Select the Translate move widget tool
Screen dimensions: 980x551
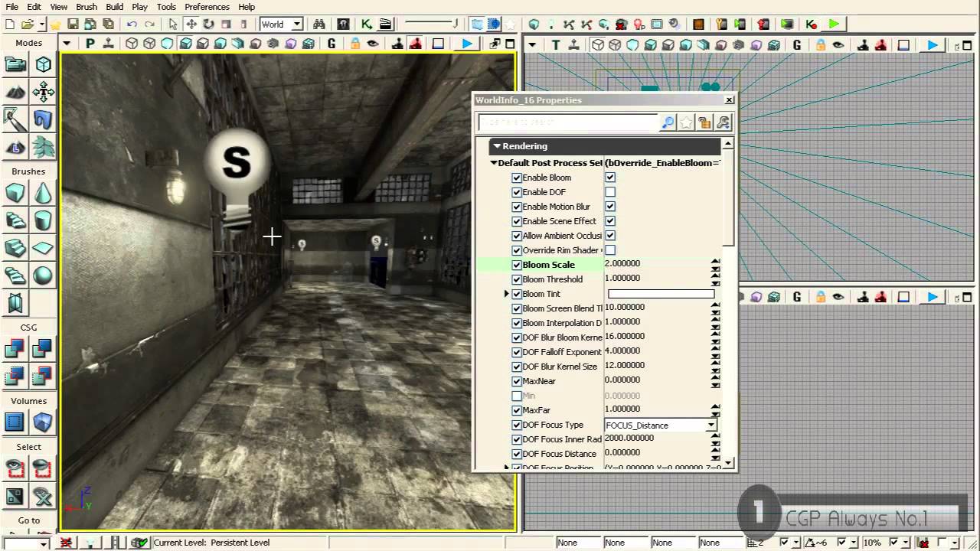(191, 24)
